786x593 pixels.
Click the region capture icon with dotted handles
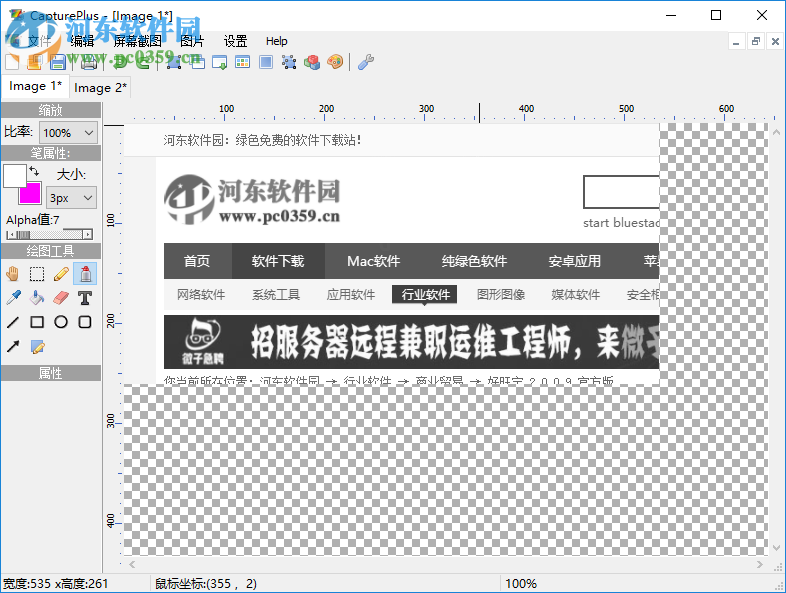pos(289,62)
